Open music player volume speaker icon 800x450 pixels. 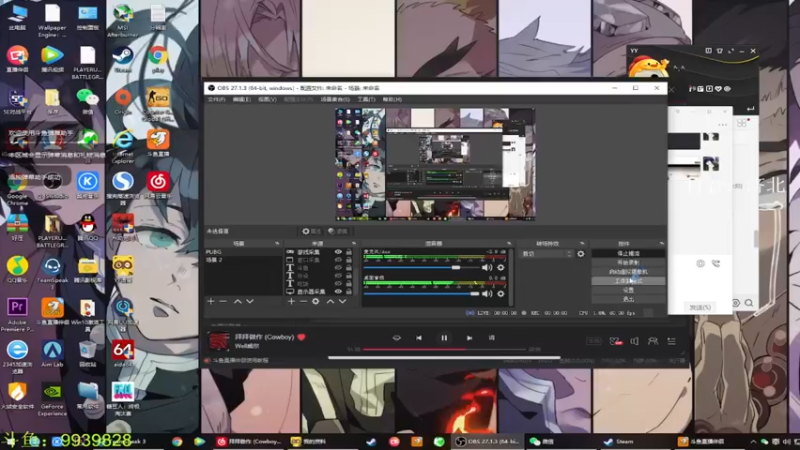click(x=634, y=341)
